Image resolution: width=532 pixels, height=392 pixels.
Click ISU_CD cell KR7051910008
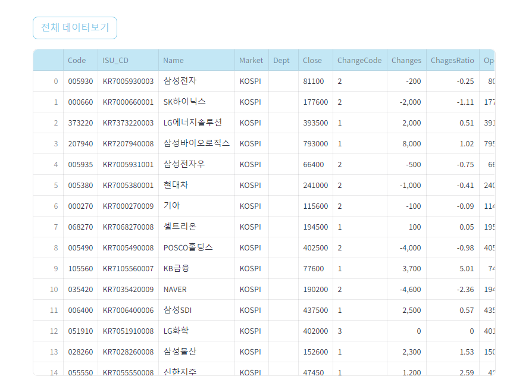tap(129, 331)
